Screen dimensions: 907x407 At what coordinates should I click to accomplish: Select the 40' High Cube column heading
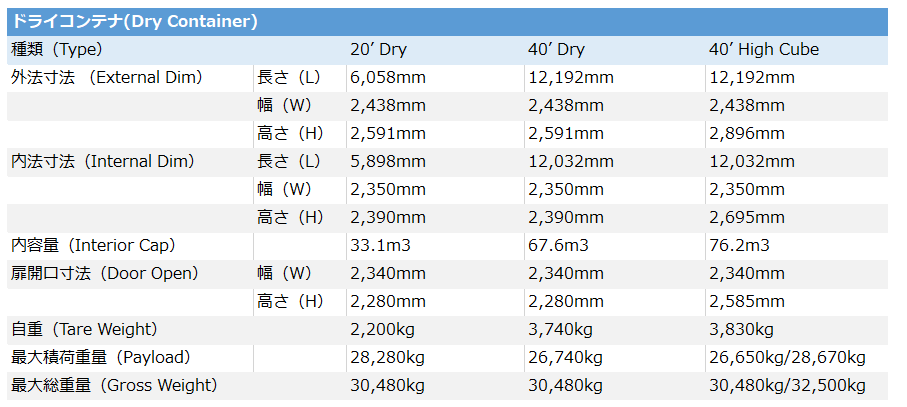tap(764, 50)
